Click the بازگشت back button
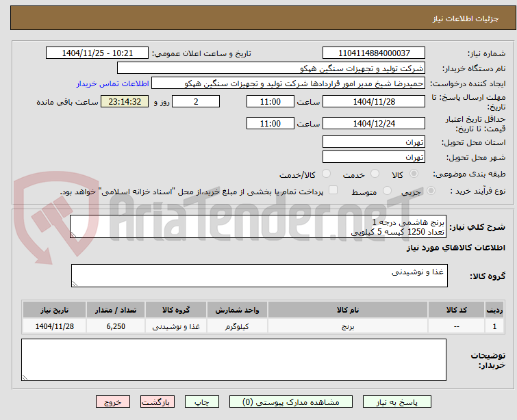Screen dimensions: 517x420 point(157,402)
